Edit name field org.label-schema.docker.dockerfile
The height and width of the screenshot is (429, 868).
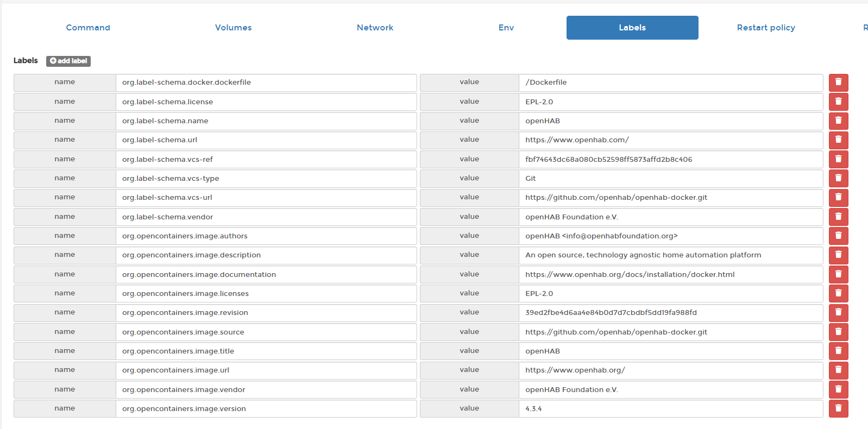pos(266,83)
